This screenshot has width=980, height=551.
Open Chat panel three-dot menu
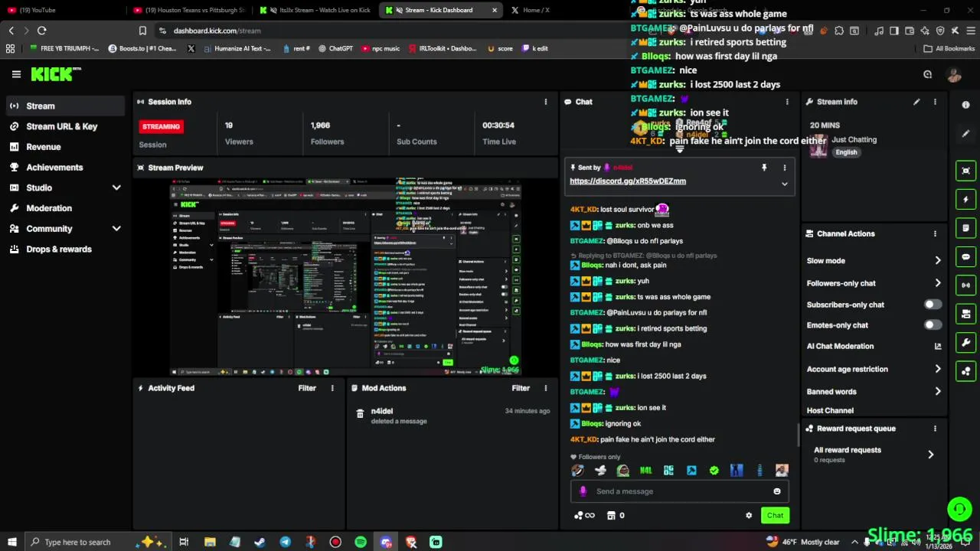(787, 102)
